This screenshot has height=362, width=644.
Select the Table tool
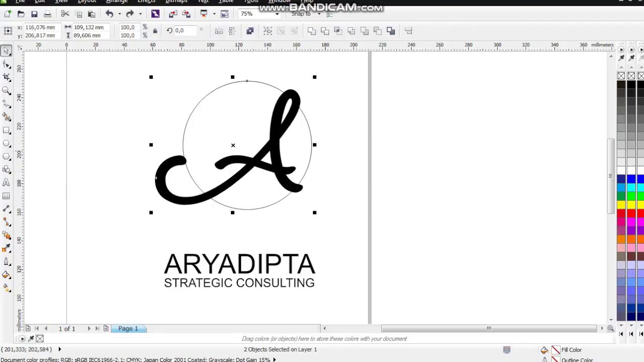6,196
